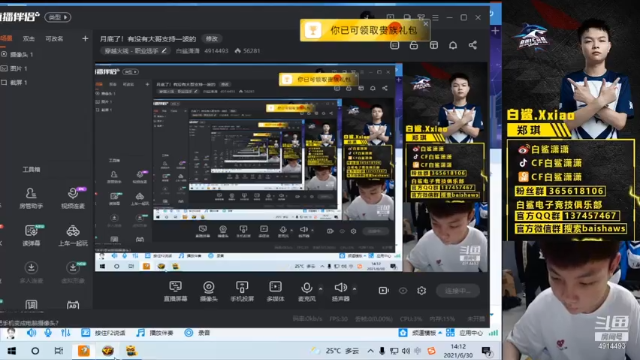Toggle the preview eye icon
The height and width of the screenshot is (360, 640).
click(403, 291)
